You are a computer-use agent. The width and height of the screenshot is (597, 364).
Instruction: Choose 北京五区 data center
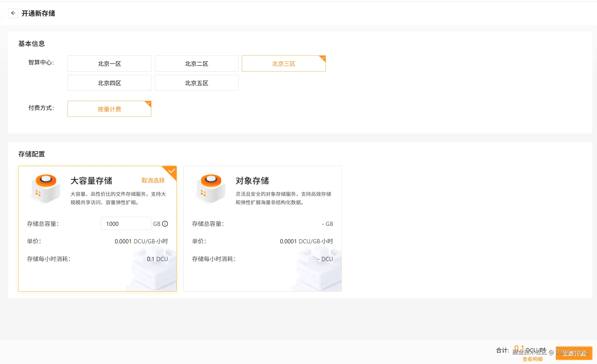coord(197,83)
